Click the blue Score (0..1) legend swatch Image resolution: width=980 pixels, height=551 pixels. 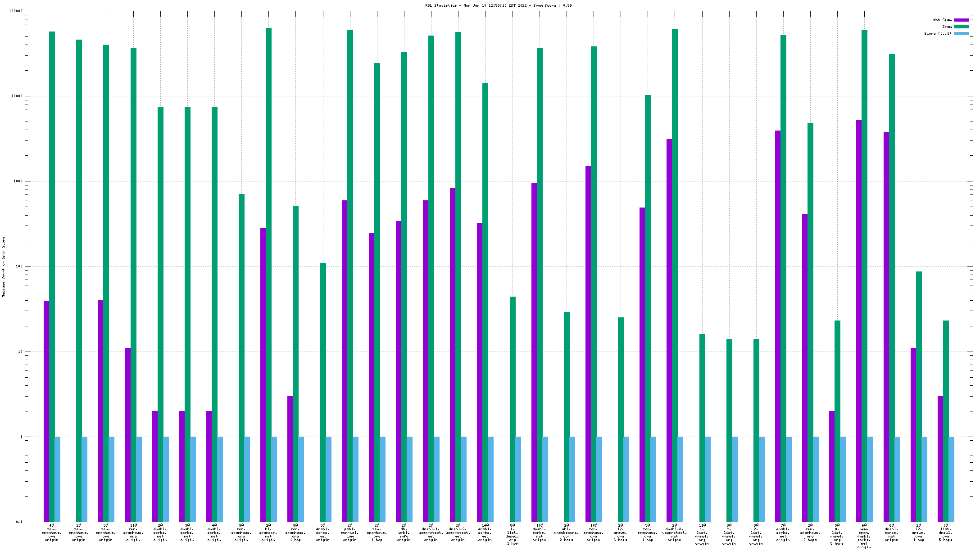tap(961, 34)
